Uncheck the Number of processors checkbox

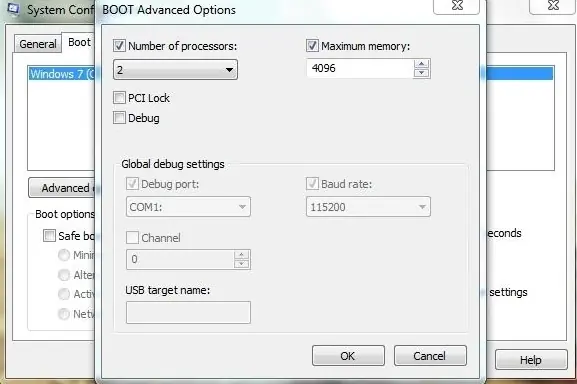(x=119, y=46)
